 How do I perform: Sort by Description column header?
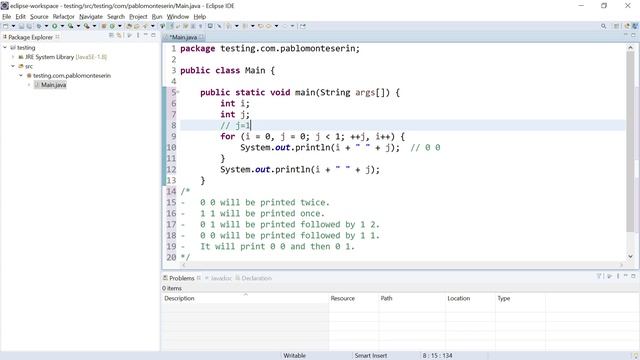245,298
